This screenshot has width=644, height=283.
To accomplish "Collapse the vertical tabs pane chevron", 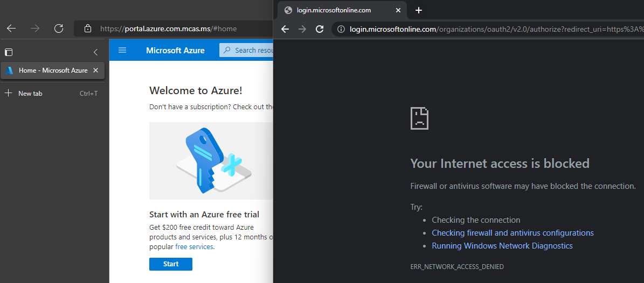I will (x=96, y=52).
